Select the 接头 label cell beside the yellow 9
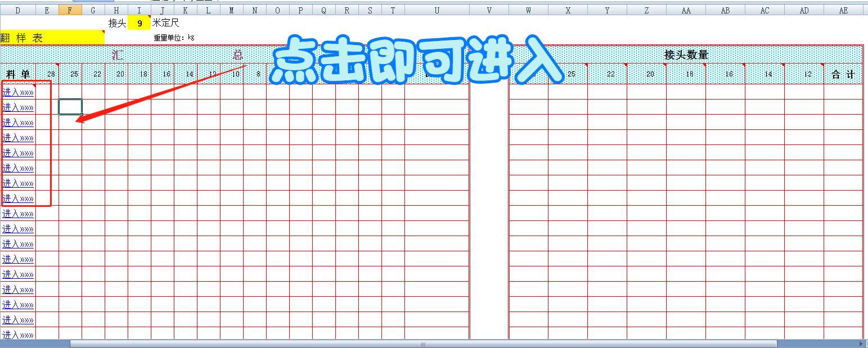The image size is (868, 348). [x=117, y=24]
